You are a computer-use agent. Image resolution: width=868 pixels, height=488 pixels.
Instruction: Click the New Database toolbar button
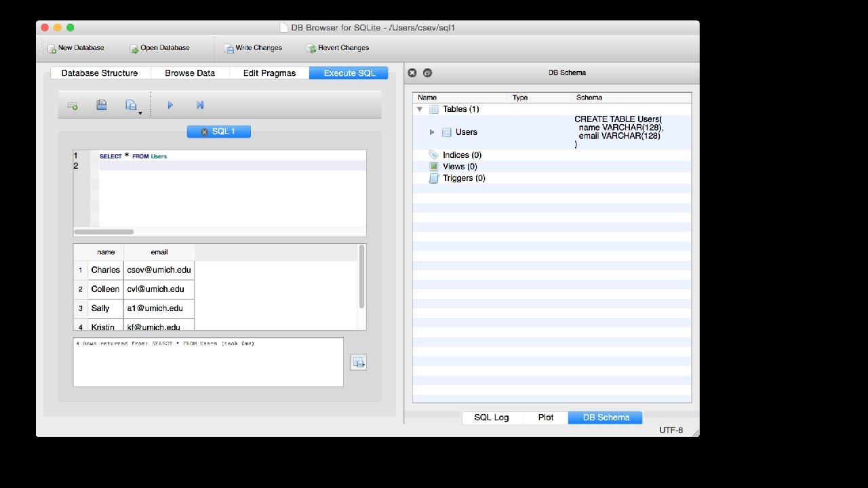[x=76, y=48]
